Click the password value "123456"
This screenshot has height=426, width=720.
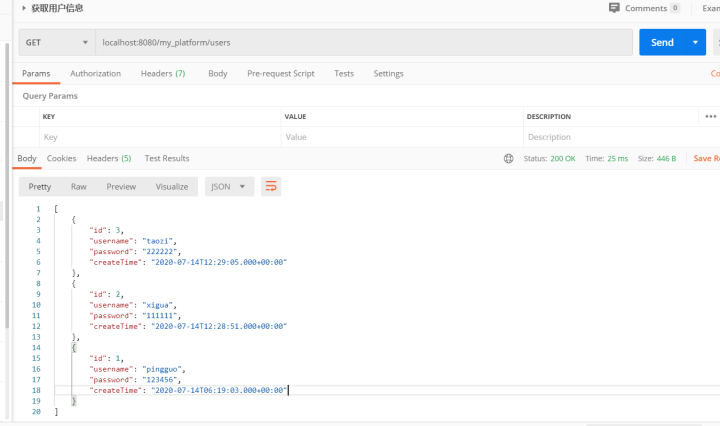click(x=160, y=380)
